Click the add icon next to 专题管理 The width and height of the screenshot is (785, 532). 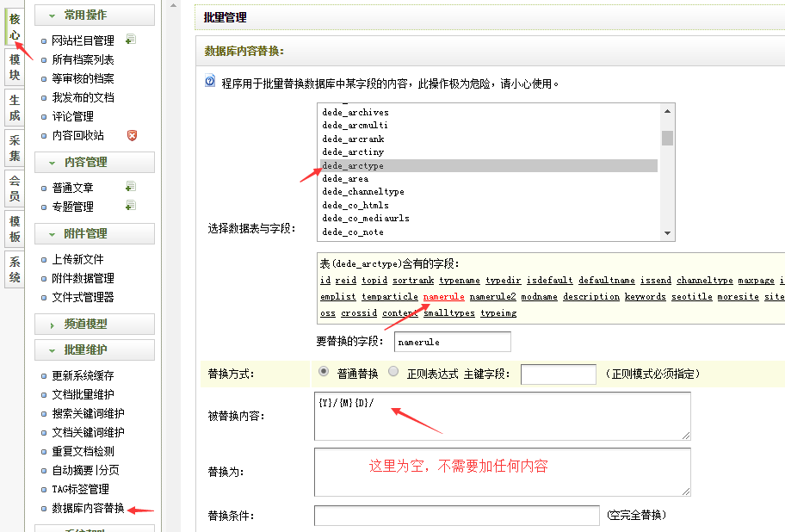point(131,206)
